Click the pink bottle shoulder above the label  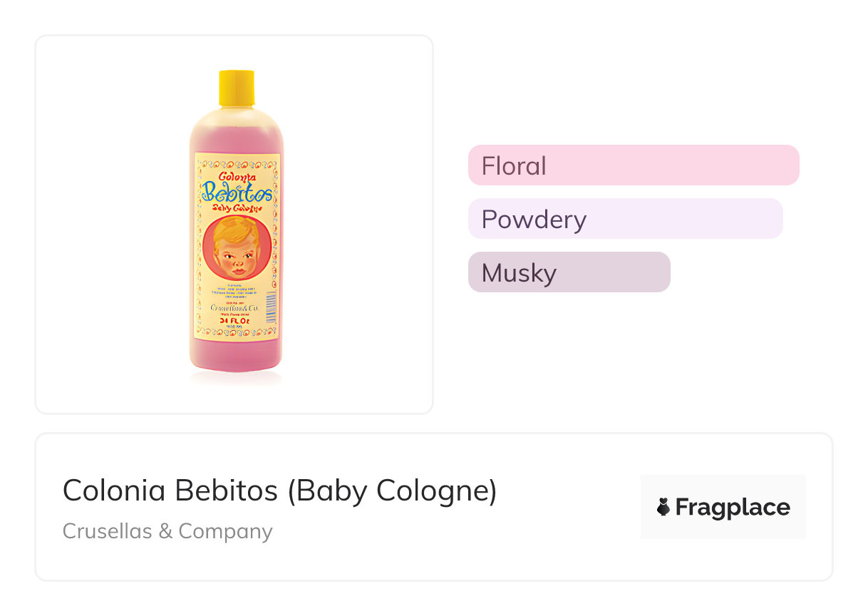(x=236, y=132)
